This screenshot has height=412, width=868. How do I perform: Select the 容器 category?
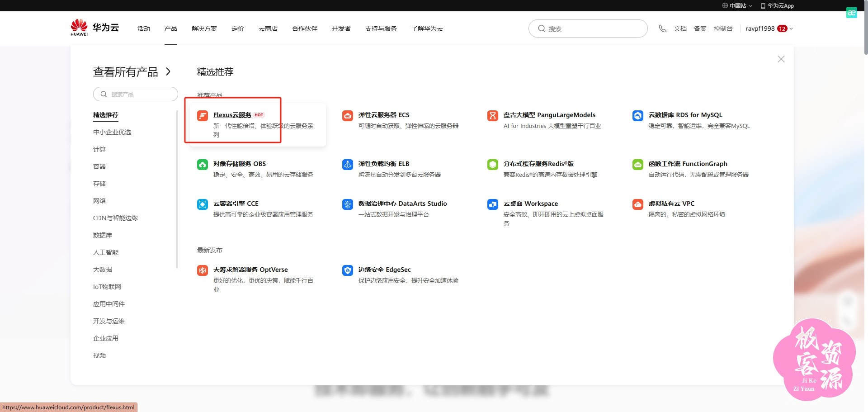coord(99,166)
